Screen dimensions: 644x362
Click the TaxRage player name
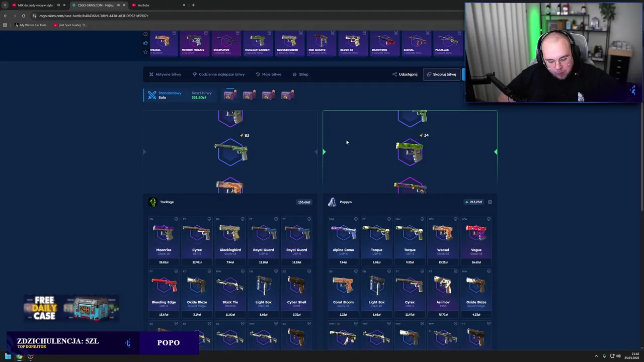167,202
